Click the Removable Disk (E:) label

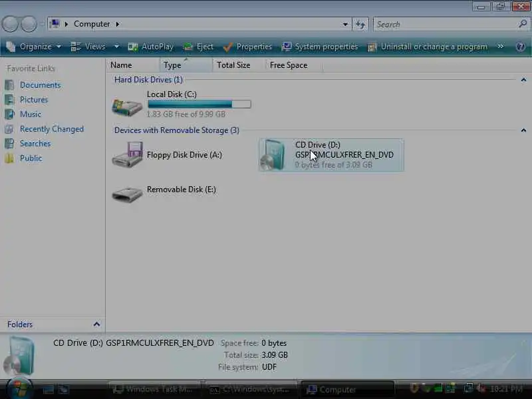181,190
